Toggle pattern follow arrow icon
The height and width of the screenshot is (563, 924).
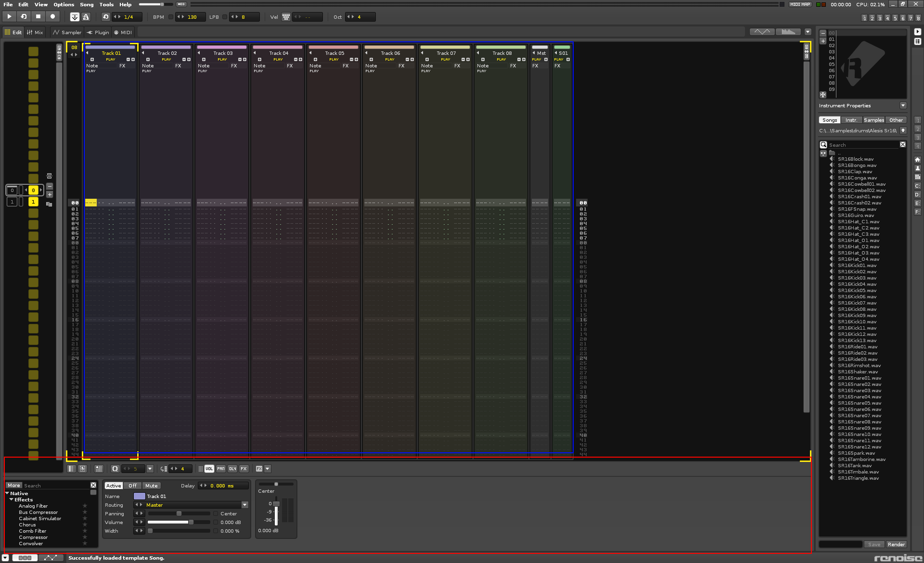point(75,17)
